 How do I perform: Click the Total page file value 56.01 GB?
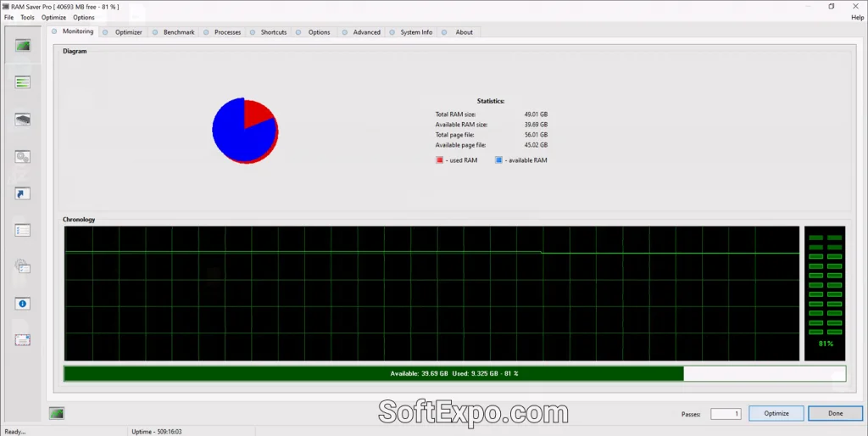coord(536,135)
